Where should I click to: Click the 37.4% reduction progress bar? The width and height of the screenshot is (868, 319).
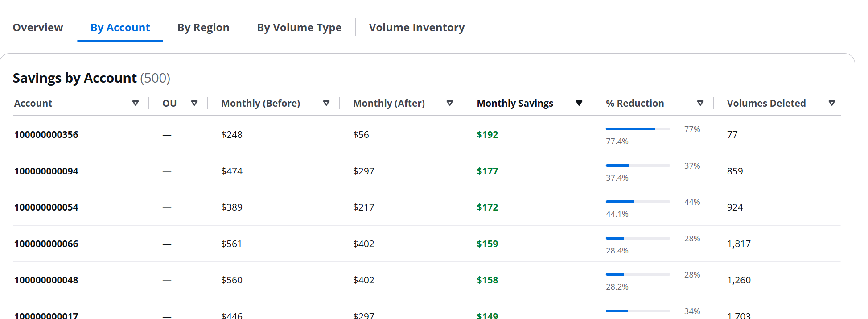tap(638, 166)
